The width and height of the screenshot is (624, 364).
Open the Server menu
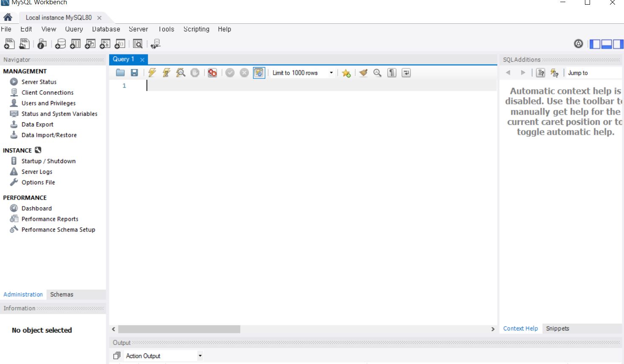tap(138, 29)
